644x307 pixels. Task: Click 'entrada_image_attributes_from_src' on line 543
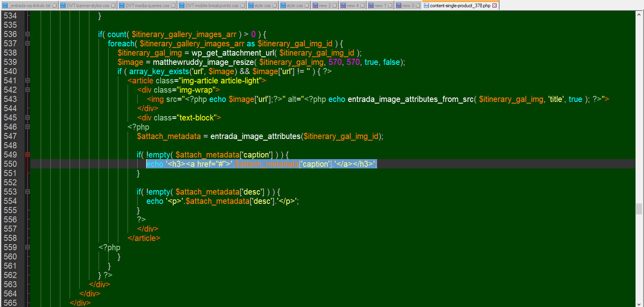[411, 99]
